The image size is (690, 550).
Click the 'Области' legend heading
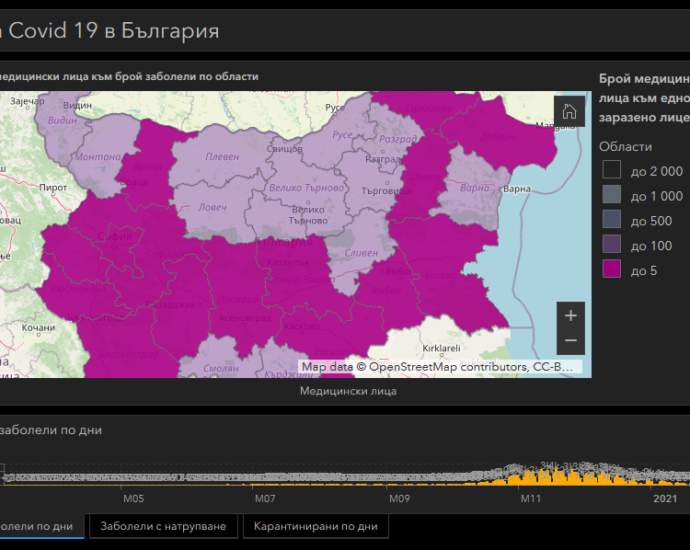625,147
